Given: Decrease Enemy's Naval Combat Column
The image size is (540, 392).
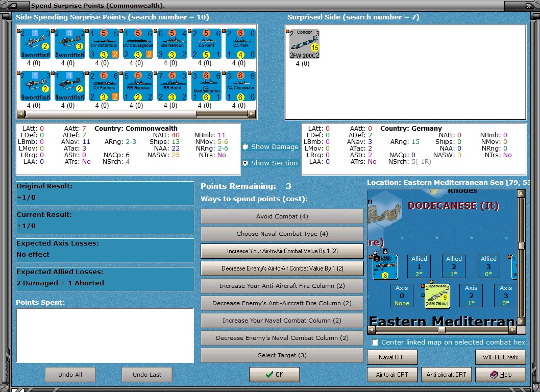Looking at the screenshot, I should [x=282, y=338].
